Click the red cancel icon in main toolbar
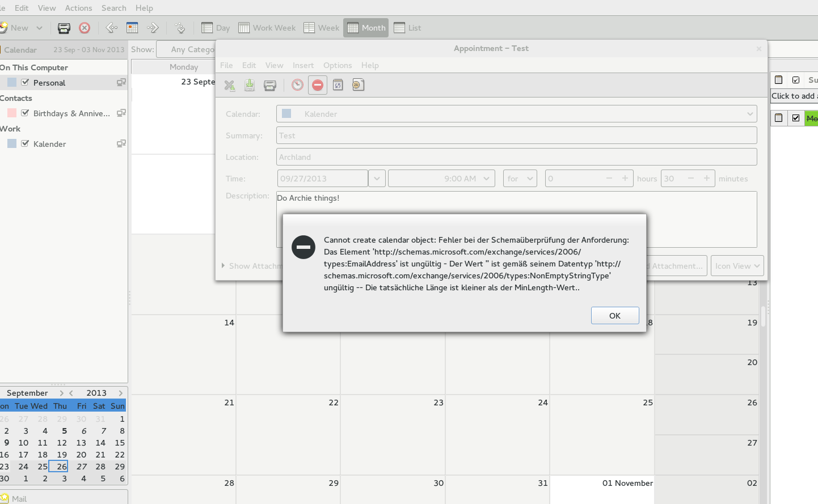Image resolution: width=818 pixels, height=504 pixels. (85, 28)
